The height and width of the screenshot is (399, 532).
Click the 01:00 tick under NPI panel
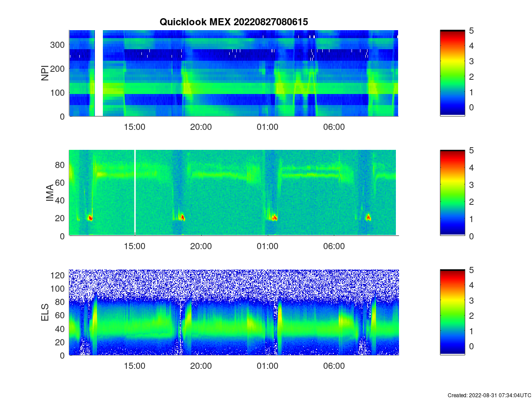point(268,127)
